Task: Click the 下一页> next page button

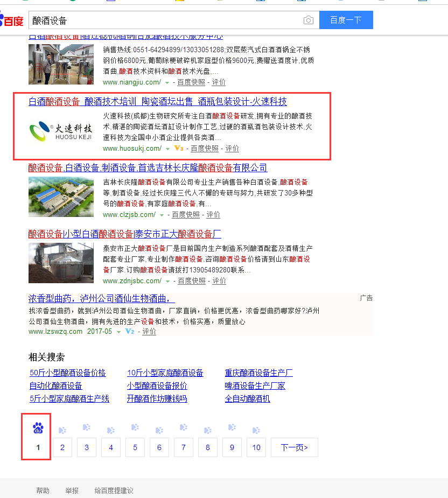Action: (295, 447)
